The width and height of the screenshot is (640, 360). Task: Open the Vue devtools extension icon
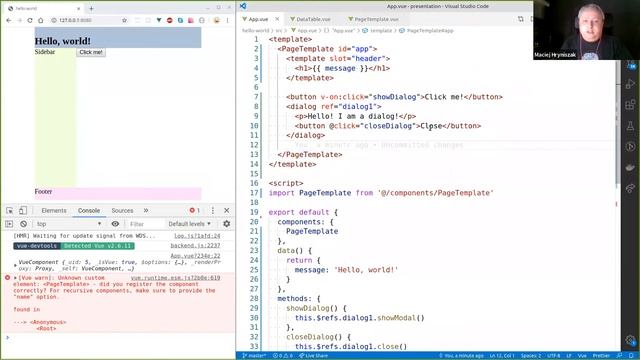point(159,20)
